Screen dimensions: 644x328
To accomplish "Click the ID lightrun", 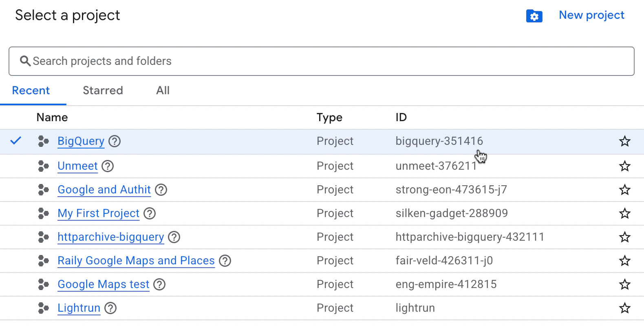I will pyautogui.click(x=415, y=308).
